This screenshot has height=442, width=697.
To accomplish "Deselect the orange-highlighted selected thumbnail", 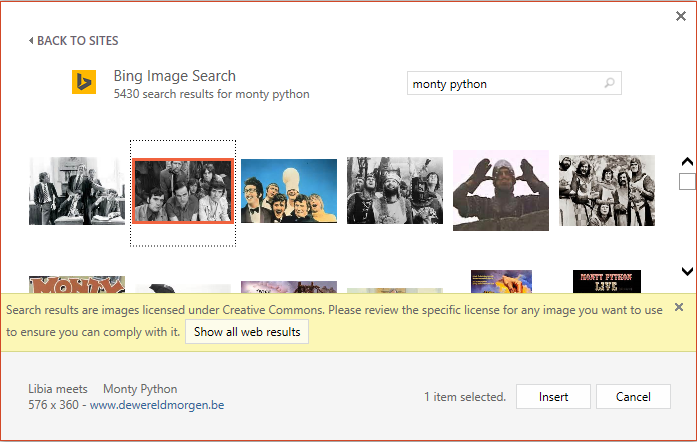I will [183, 191].
